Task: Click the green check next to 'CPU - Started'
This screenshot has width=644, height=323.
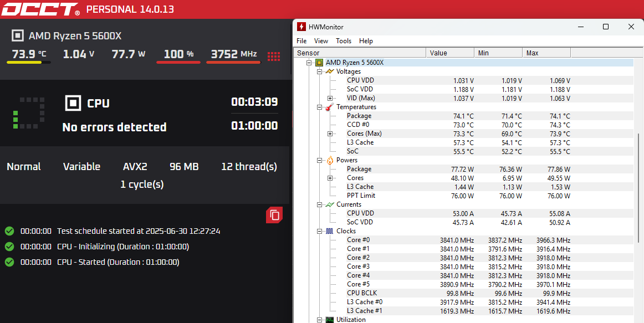Action: click(9, 262)
